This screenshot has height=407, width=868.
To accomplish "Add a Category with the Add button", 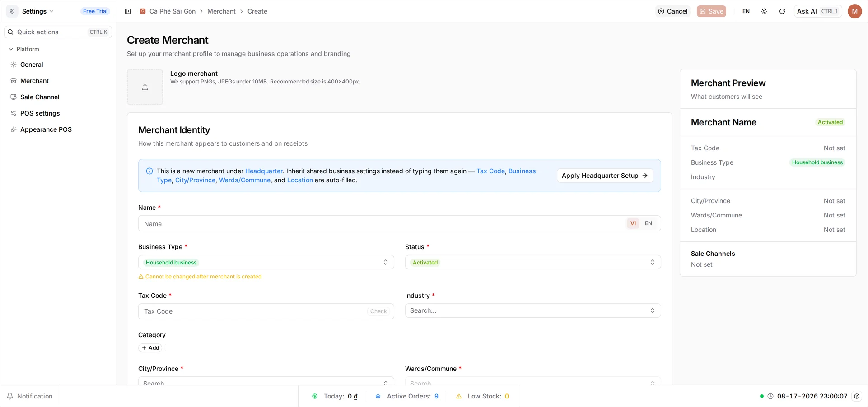I will point(150,348).
